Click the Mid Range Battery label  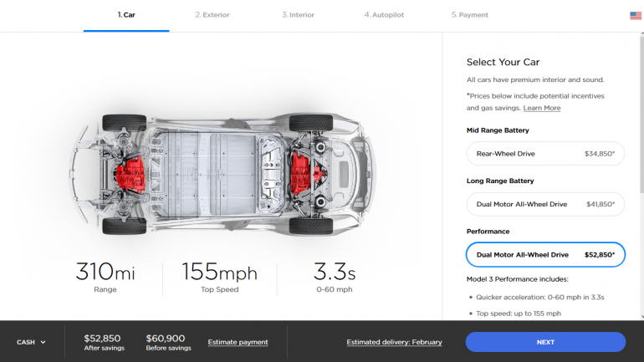[498, 130]
